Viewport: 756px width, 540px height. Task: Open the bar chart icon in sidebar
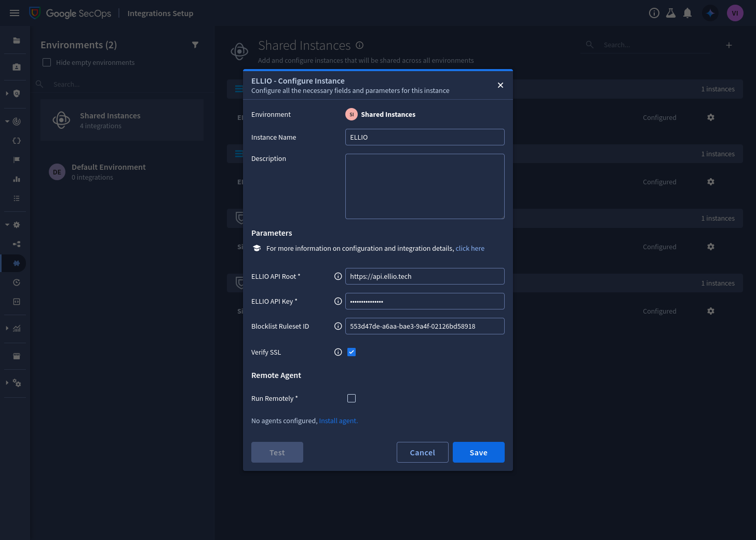point(17,179)
